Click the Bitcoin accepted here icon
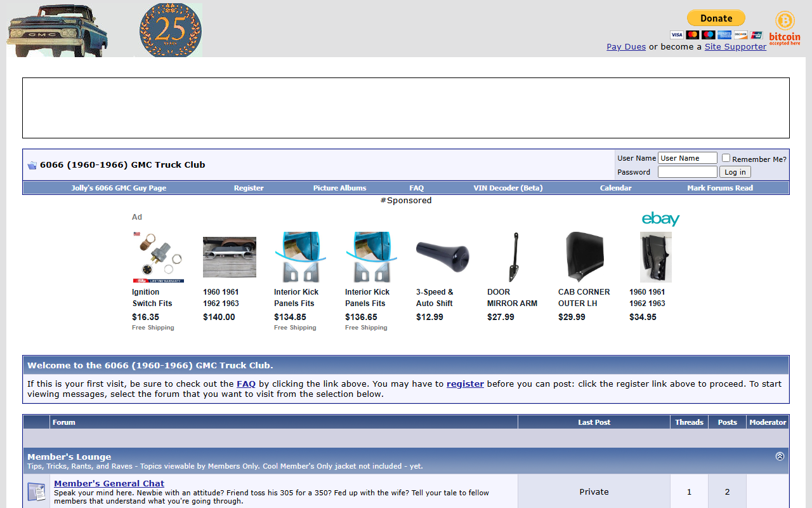812x508 pixels. (785, 29)
